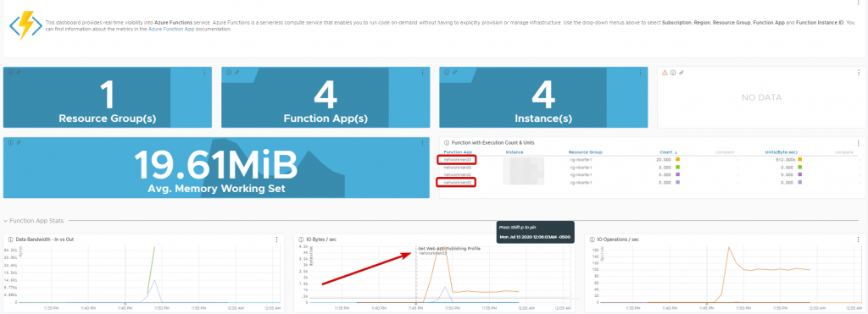Viewport: 868px width, 314px height.
Task: Click green swatch in networknerd0 Units cell
Action: tap(799, 167)
